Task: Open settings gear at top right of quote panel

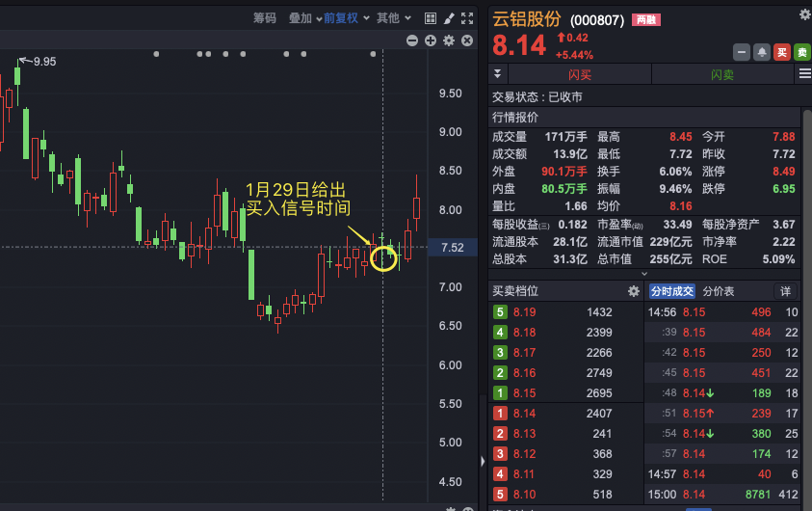Action: coord(804,14)
